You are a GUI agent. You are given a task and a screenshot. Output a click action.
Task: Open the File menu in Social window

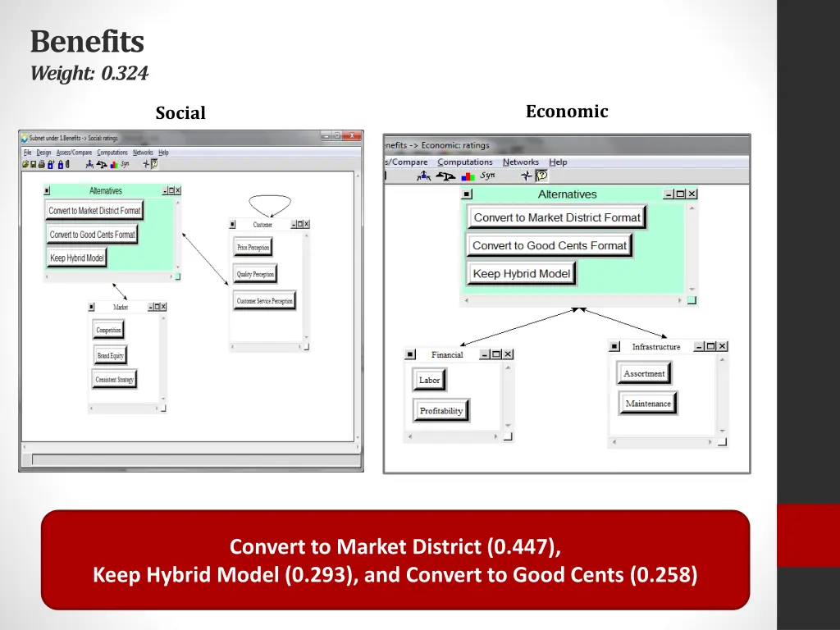click(x=27, y=153)
